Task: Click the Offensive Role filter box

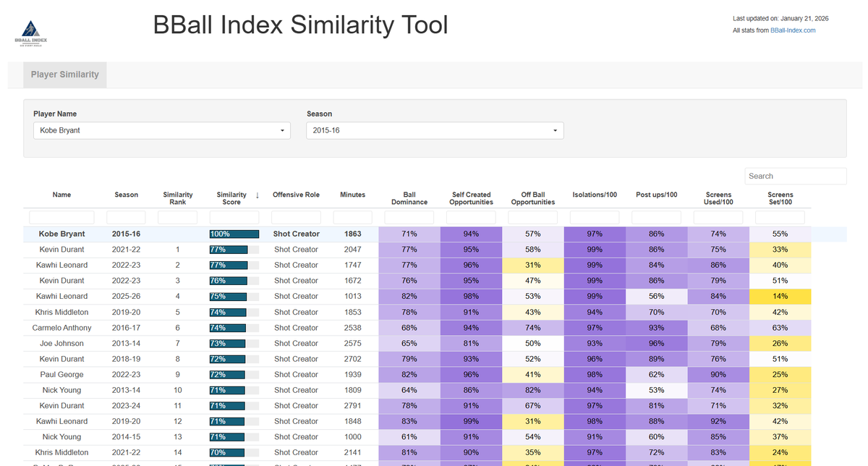Action: (296, 217)
